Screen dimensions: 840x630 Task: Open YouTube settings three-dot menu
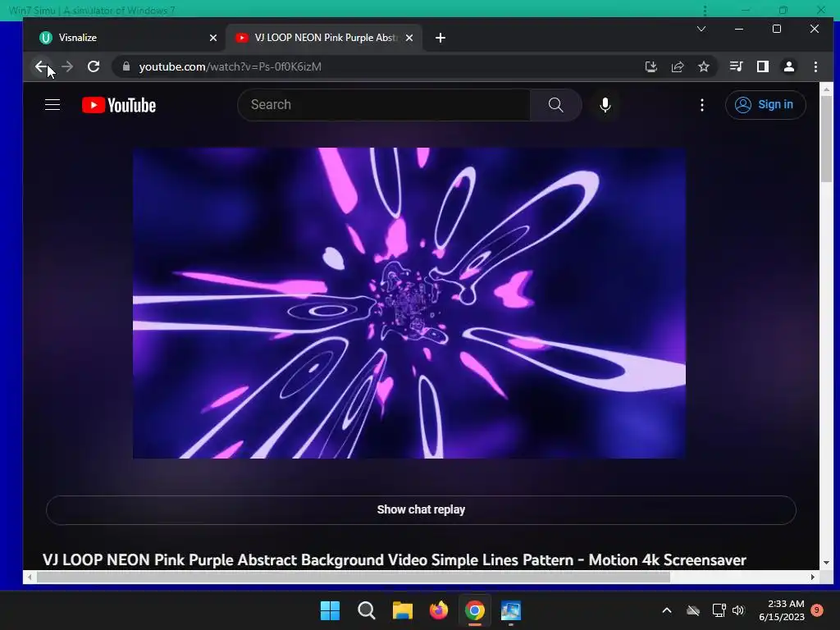click(702, 104)
